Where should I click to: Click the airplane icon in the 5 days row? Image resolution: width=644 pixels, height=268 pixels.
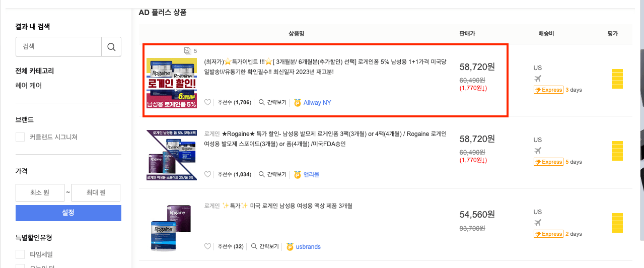pos(538,150)
